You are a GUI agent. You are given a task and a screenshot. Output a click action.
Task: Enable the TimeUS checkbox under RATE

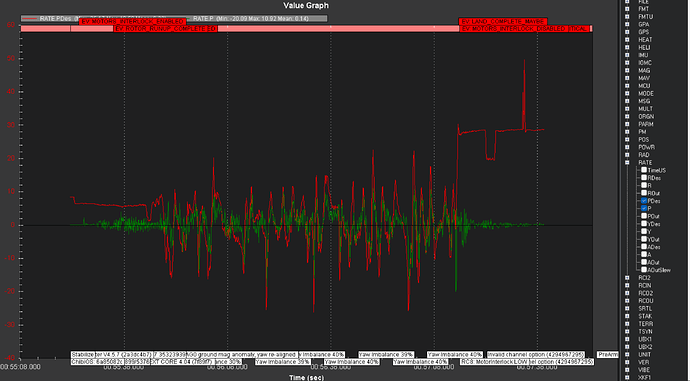click(x=644, y=170)
